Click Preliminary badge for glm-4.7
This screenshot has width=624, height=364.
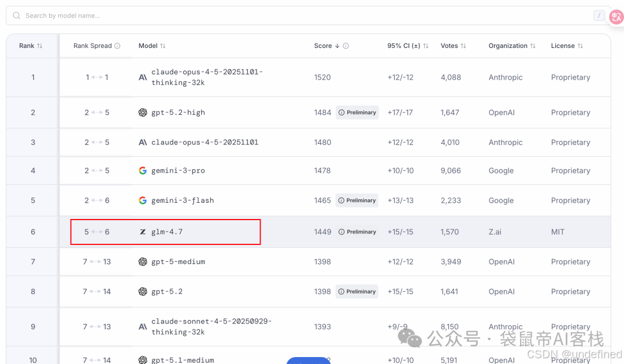pyautogui.click(x=357, y=232)
